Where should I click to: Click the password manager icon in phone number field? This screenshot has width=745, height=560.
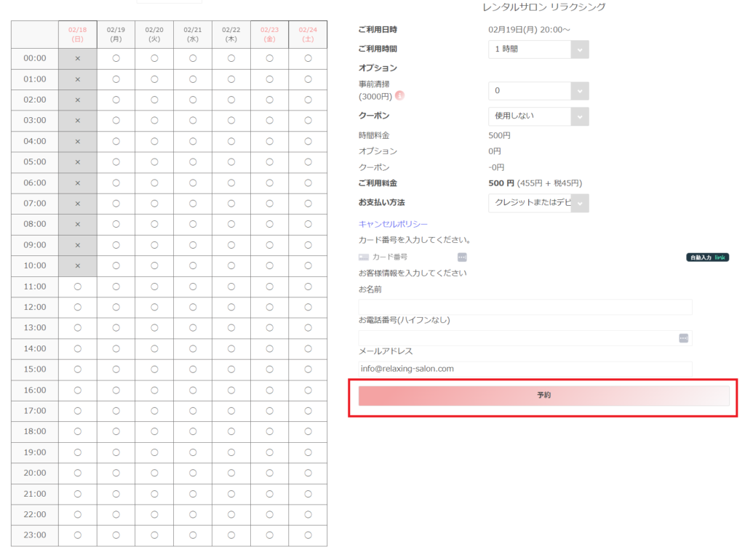pos(683,338)
